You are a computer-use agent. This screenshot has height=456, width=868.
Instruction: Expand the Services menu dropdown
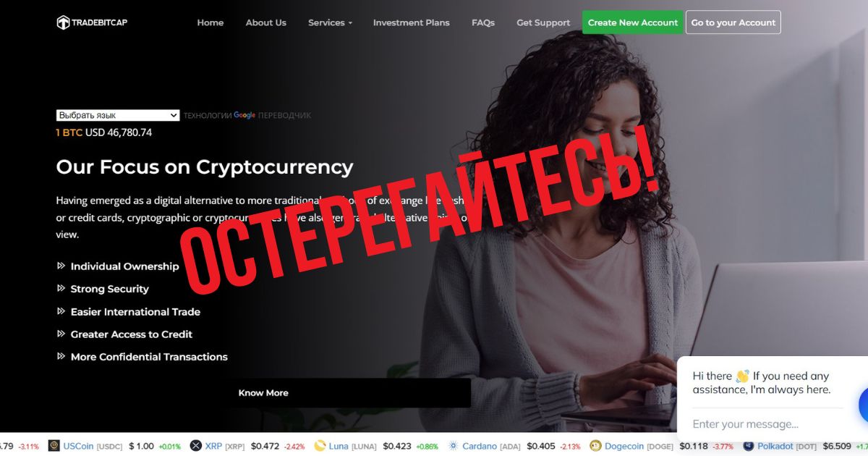pyautogui.click(x=330, y=22)
